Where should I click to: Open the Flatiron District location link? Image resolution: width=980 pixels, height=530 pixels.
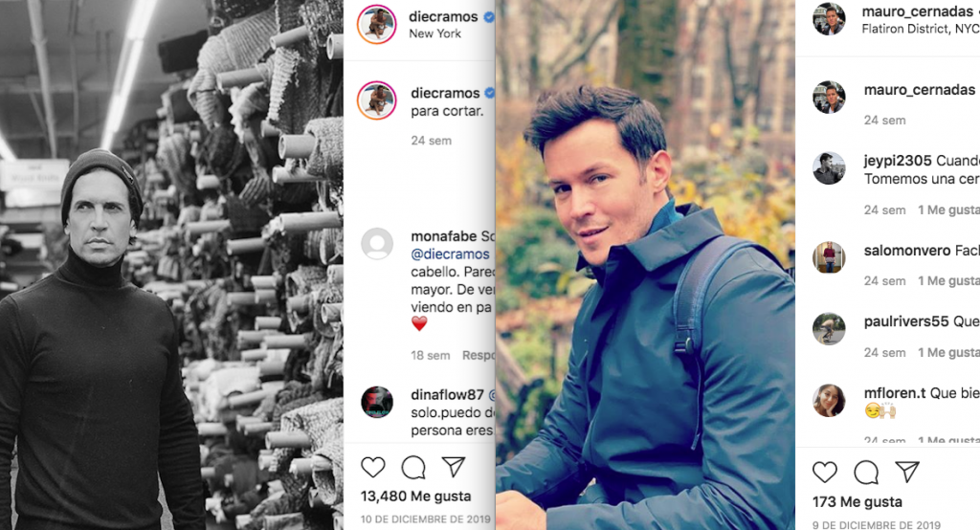click(x=920, y=29)
